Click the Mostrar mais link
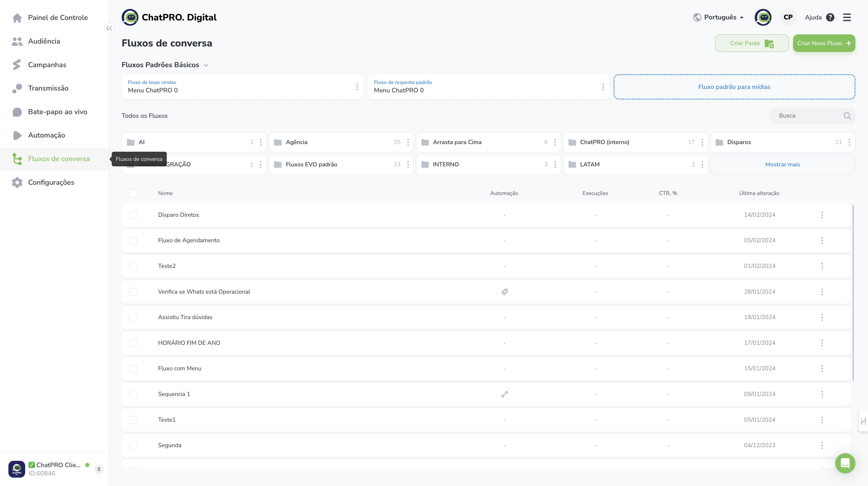This screenshot has height=486, width=868. click(783, 165)
